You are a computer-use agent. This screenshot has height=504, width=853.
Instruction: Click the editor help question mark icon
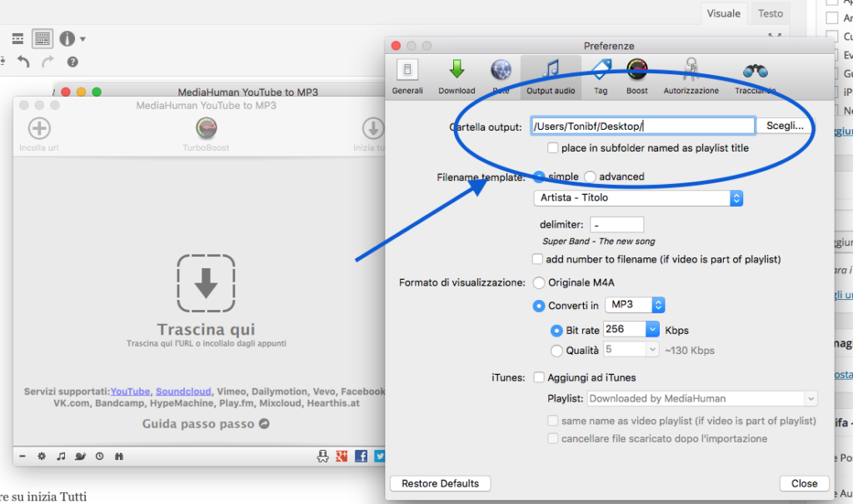(72, 62)
